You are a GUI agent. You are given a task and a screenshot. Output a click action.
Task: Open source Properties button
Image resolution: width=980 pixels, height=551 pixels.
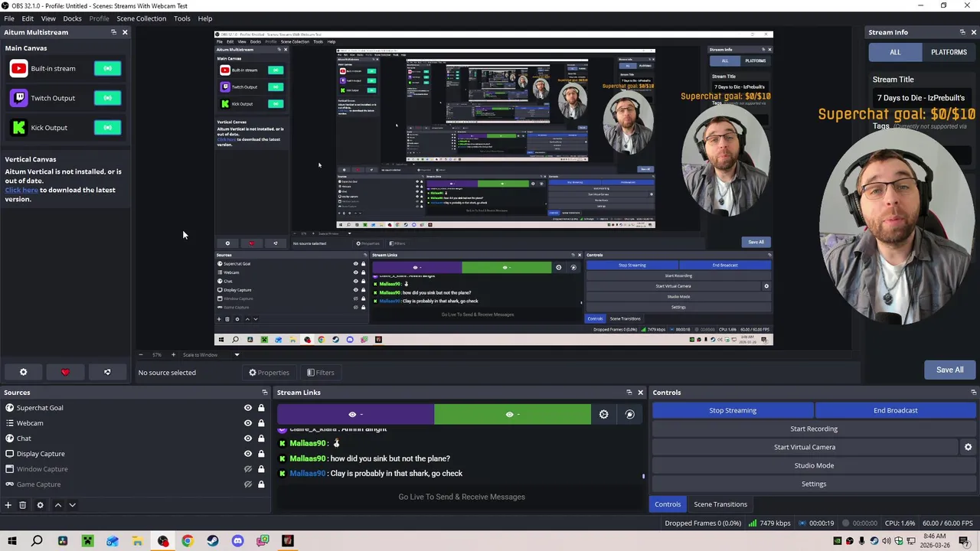coord(269,373)
